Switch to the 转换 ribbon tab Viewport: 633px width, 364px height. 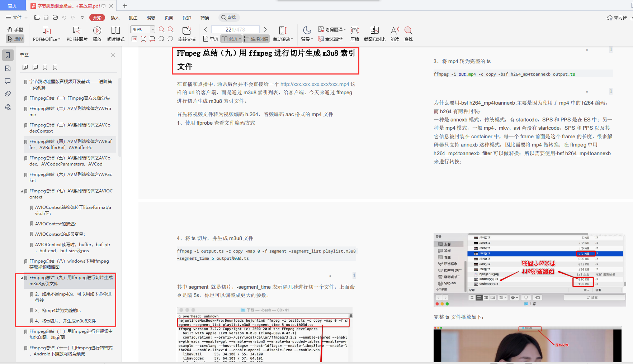point(205,18)
